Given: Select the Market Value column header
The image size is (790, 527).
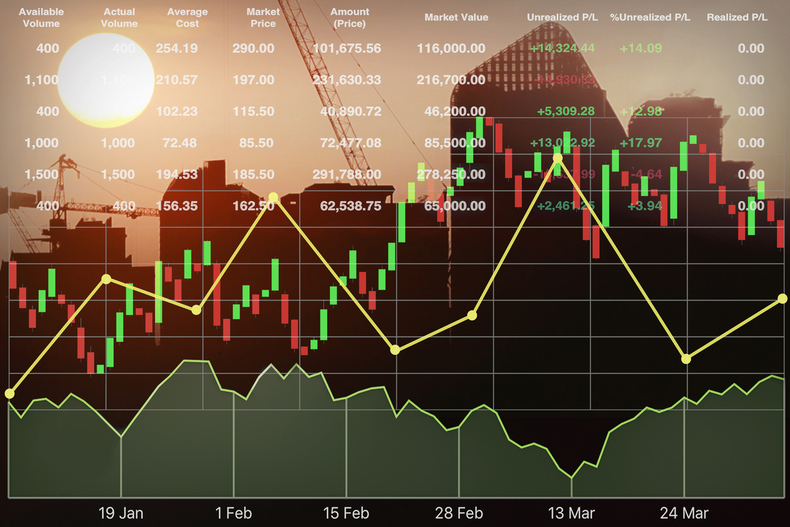Looking at the screenshot, I should [x=456, y=18].
